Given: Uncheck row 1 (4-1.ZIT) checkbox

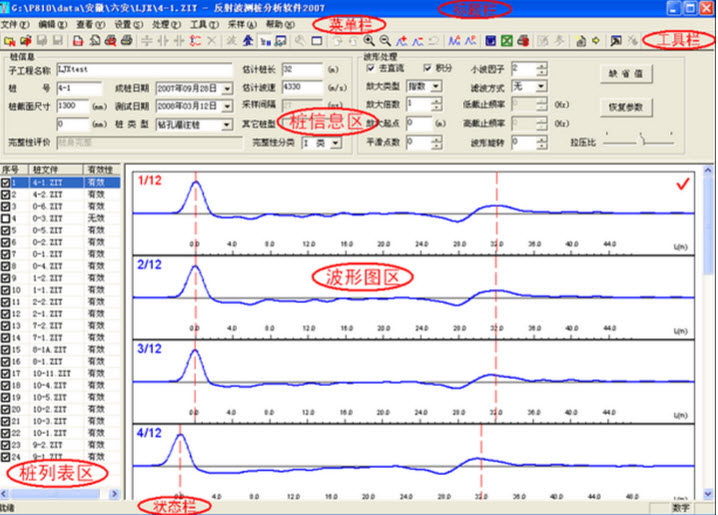Looking at the screenshot, I should point(5,183).
